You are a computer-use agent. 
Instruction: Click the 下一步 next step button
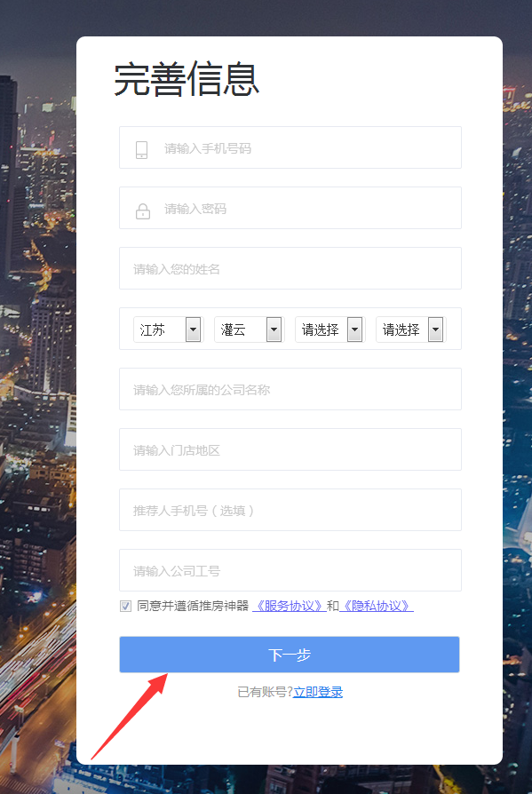pos(290,655)
